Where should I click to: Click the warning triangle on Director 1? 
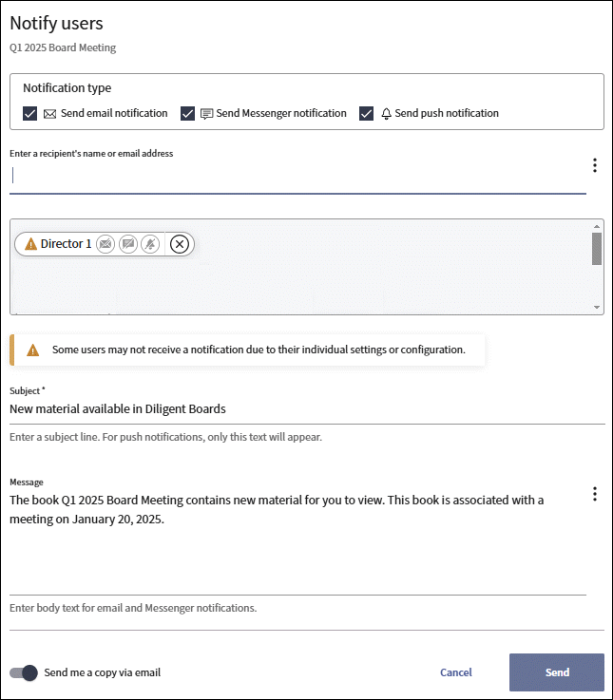(30, 244)
